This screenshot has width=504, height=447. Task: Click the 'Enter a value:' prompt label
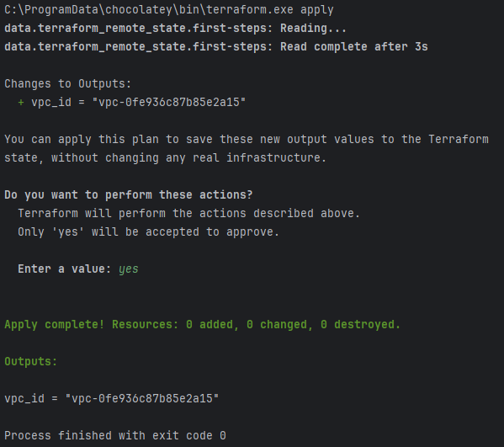pyautogui.click(x=64, y=269)
